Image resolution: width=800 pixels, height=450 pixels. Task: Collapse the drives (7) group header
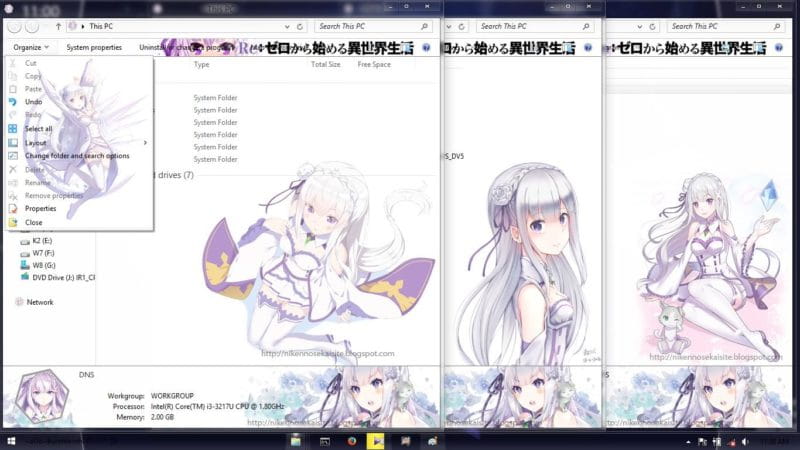(x=173, y=175)
